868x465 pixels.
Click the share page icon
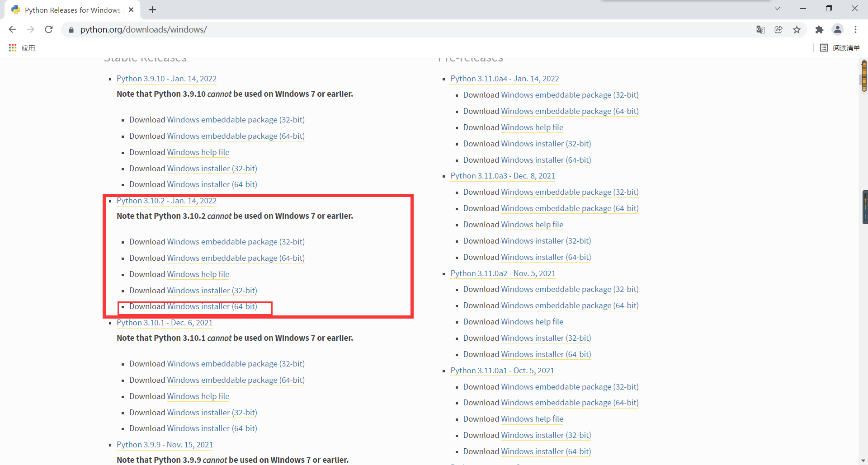tap(778, 30)
